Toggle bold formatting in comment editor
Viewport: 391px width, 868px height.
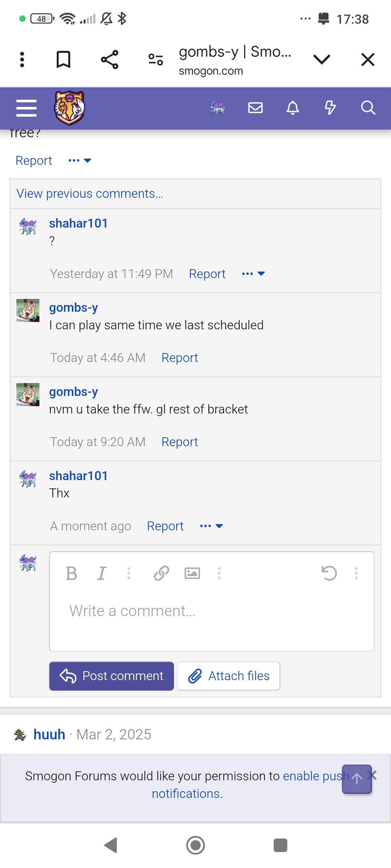[71, 573]
